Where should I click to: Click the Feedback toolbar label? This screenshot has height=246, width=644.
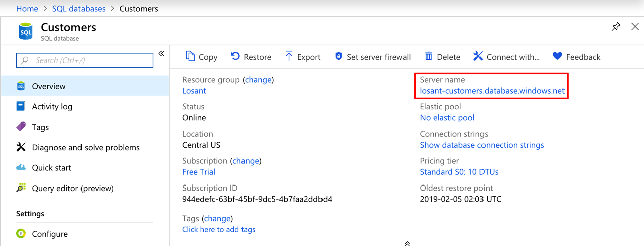pyautogui.click(x=583, y=57)
